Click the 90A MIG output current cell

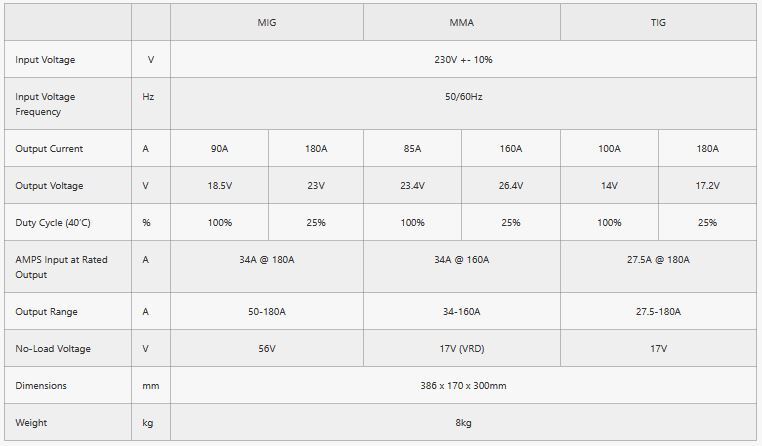(x=219, y=148)
